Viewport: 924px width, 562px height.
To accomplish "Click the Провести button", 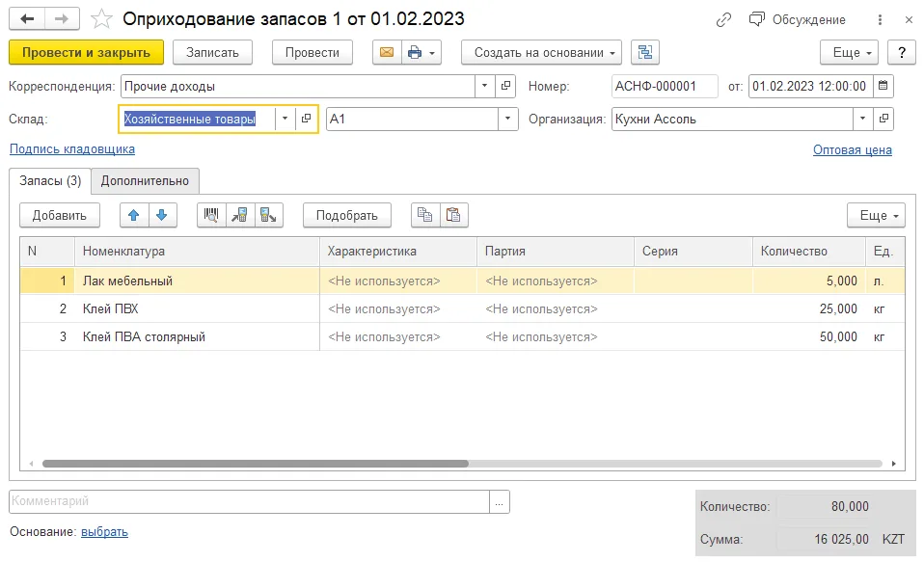I will tap(313, 52).
